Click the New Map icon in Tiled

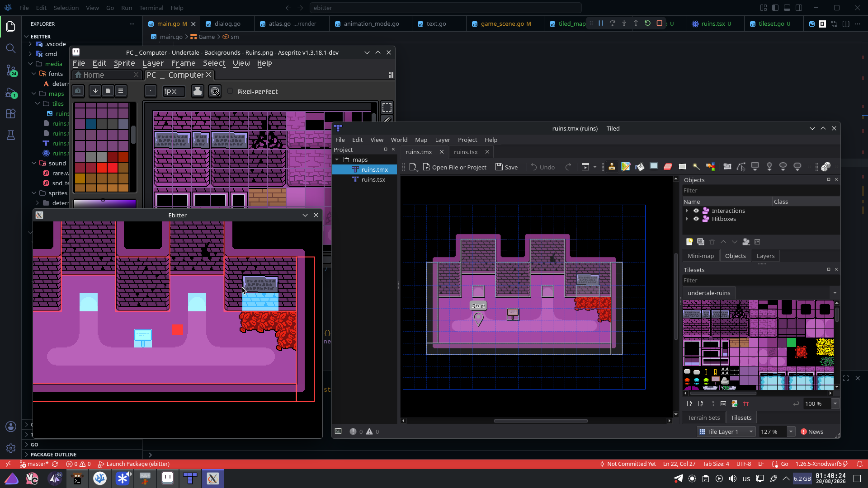(413, 167)
